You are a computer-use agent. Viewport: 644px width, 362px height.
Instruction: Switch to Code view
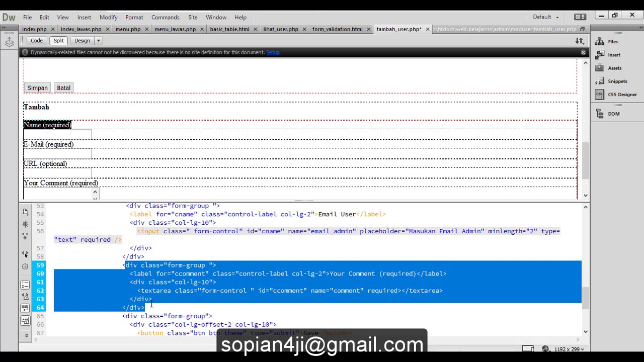[x=36, y=41]
